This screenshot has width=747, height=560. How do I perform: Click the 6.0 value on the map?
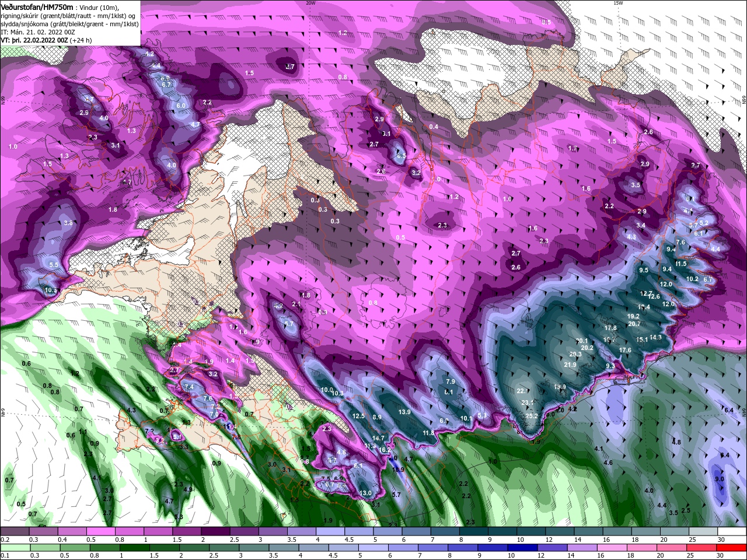tap(180, 106)
